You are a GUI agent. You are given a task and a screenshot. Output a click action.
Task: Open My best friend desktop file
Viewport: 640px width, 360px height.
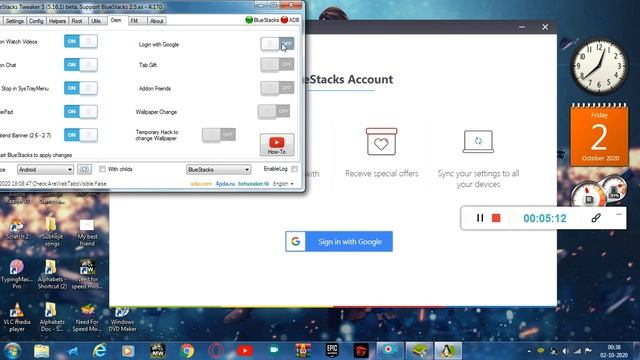click(x=87, y=232)
